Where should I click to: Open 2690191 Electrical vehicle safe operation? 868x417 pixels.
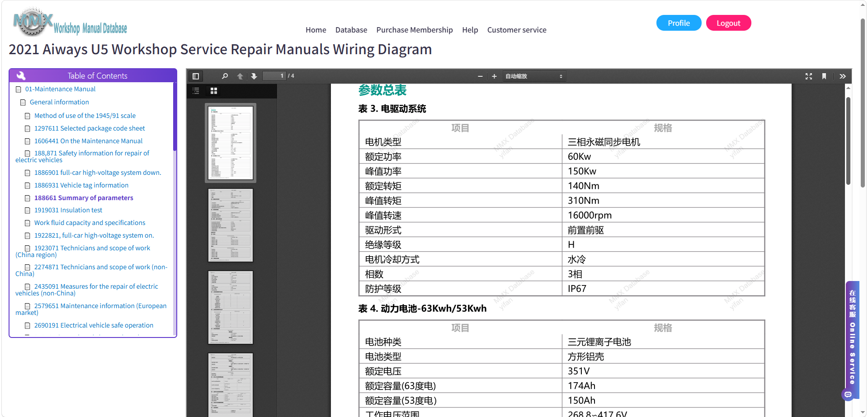tap(94, 325)
